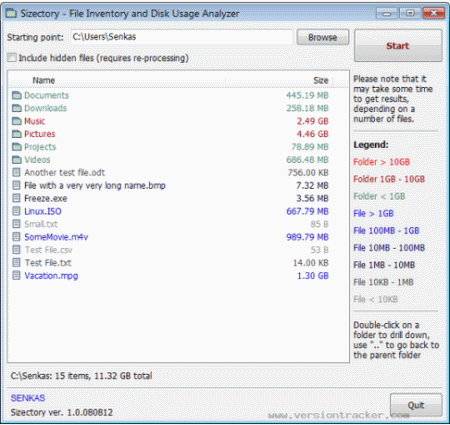Select the Test File.txt name
This screenshot has width=450, height=425.
click(48, 263)
